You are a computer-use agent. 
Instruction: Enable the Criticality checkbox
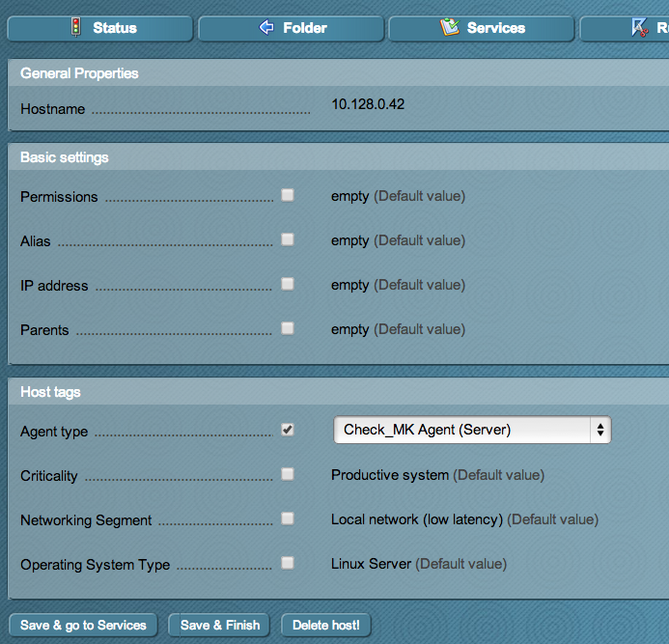(288, 474)
